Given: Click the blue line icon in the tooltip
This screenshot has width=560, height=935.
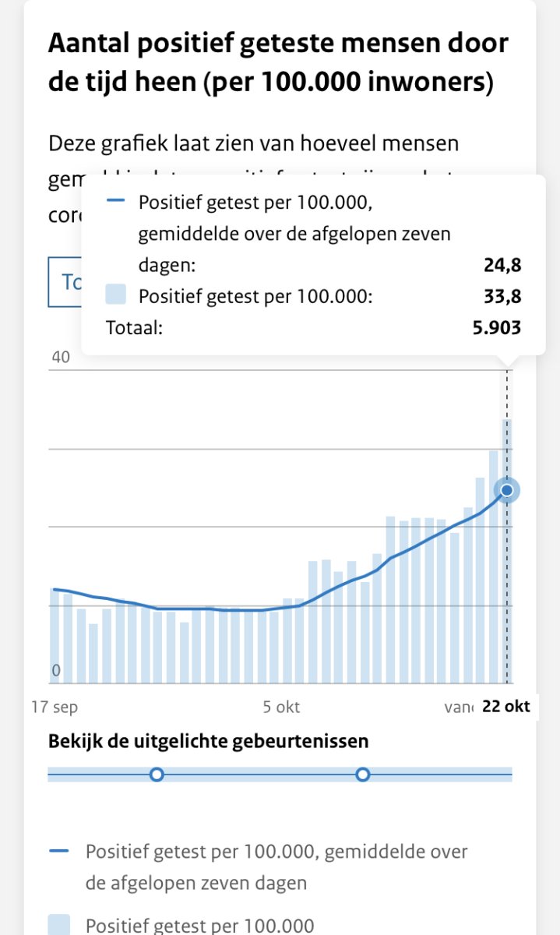Looking at the screenshot, I should click(x=114, y=200).
